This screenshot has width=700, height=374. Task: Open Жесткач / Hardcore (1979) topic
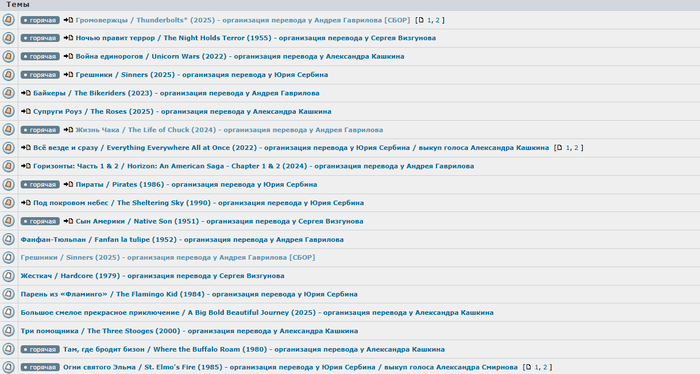tap(152, 276)
